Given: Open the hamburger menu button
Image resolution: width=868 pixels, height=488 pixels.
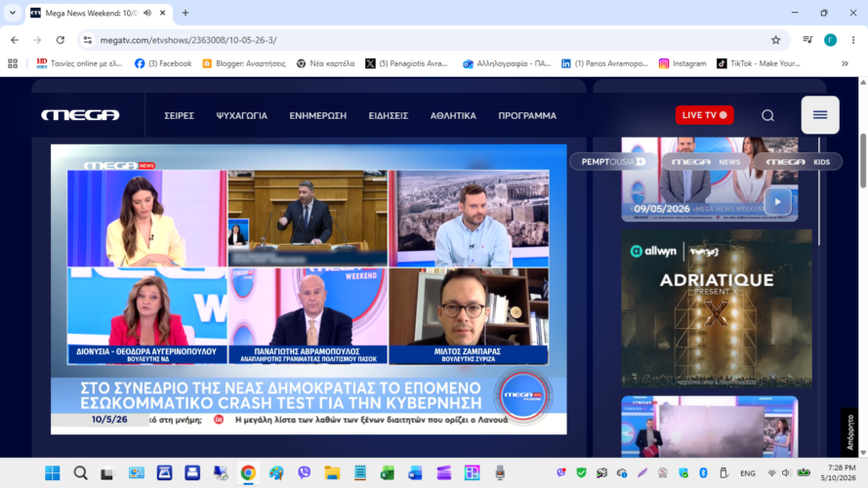Looking at the screenshot, I should [x=820, y=115].
